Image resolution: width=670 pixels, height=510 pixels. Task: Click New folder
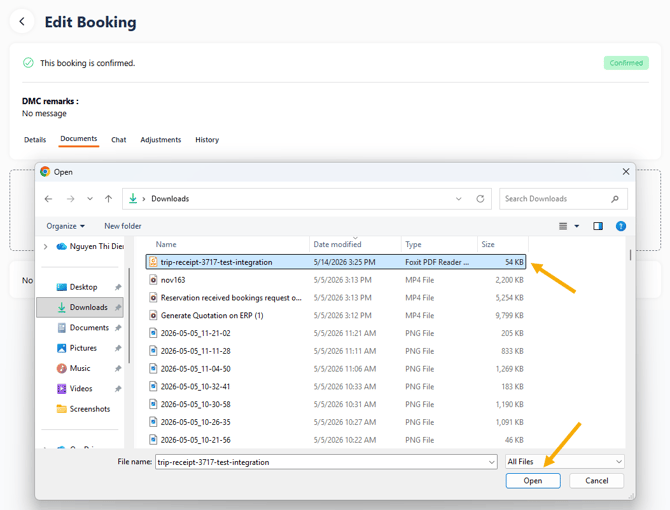click(x=123, y=226)
